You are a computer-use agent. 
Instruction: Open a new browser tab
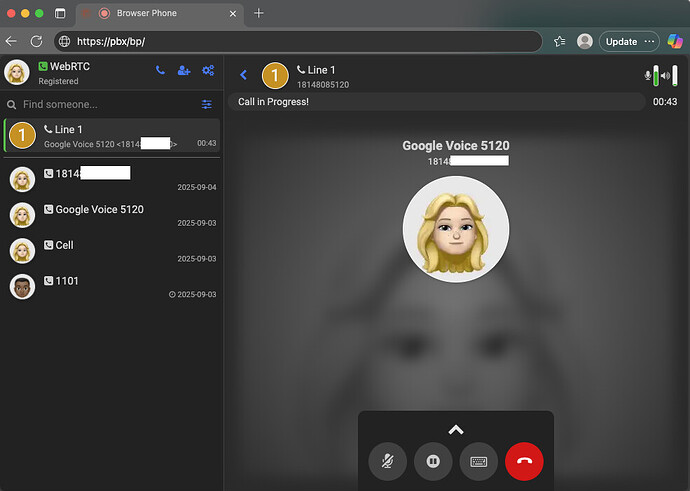pyautogui.click(x=259, y=13)
